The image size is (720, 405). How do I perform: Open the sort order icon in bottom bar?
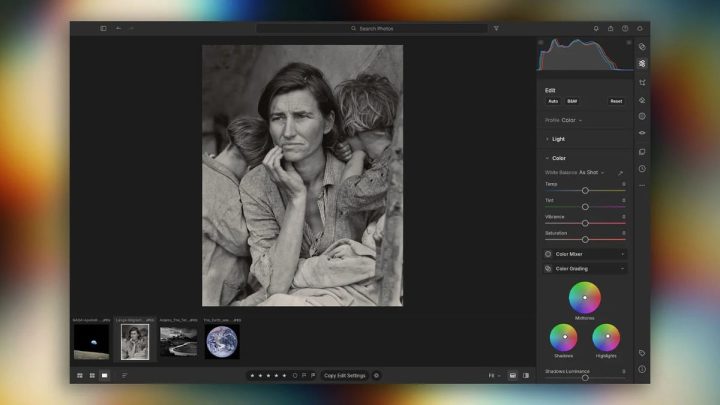tap(124, 376)
